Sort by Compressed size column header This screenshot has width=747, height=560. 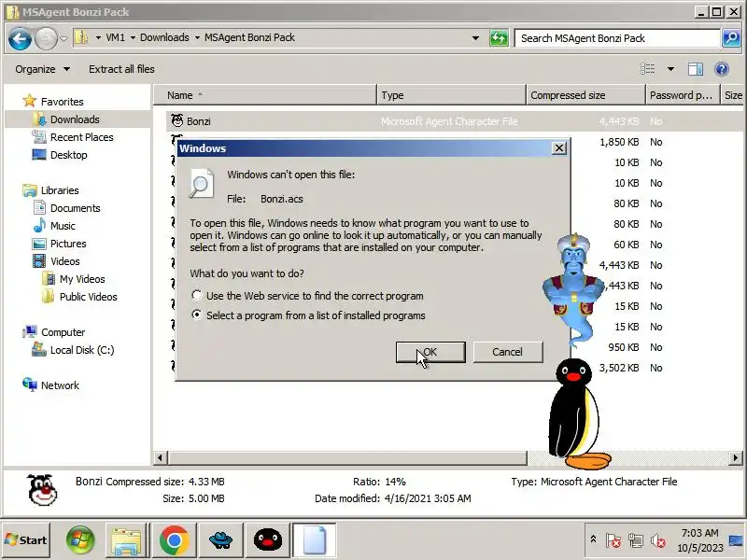coord(586,95)
